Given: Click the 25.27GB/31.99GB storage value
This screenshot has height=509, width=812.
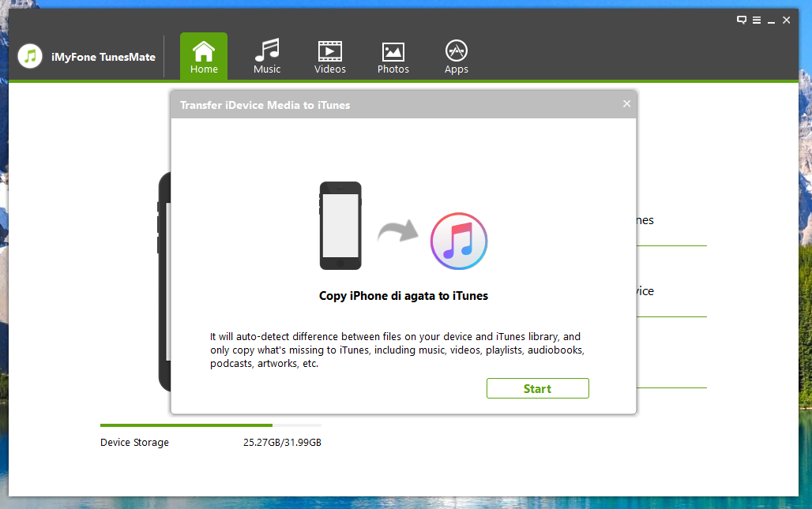Looking at the screenshot, I should 282,442.
